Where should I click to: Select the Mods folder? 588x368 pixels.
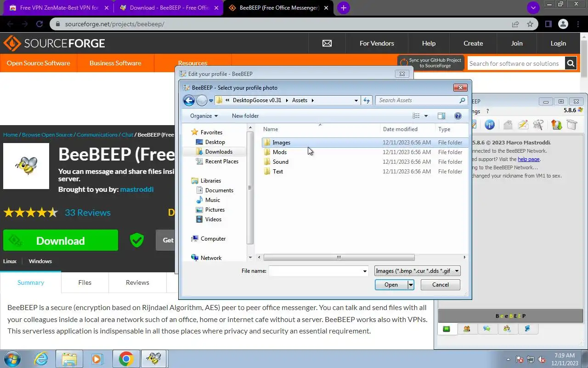(365, 152)
